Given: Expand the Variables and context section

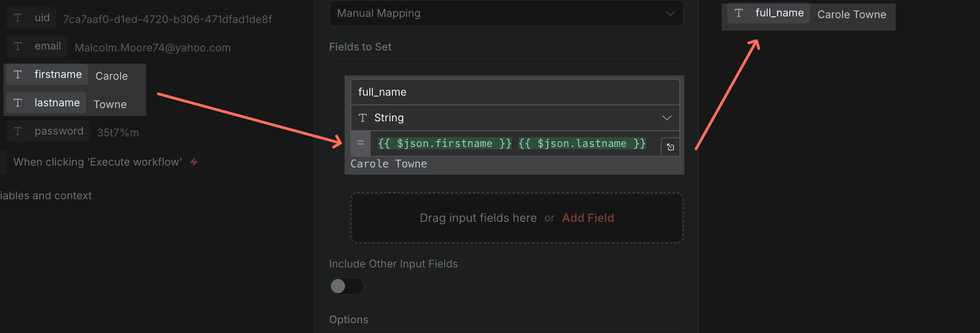Looking at the screenshot, I should 46,196.
